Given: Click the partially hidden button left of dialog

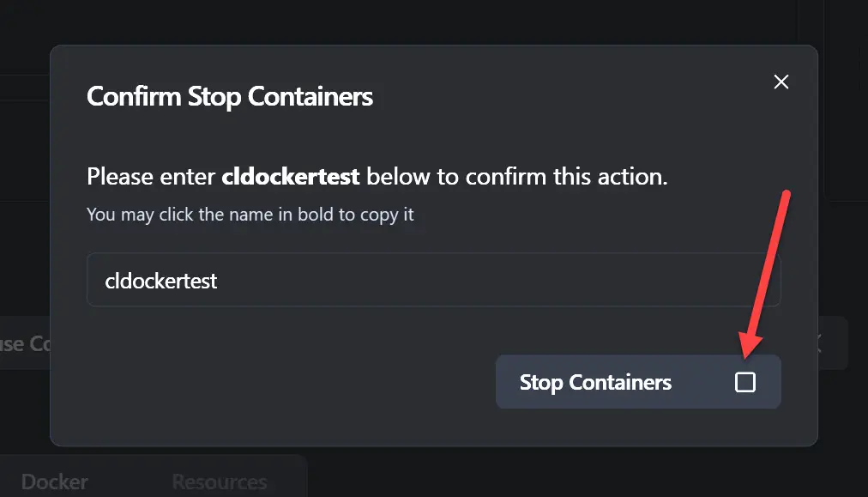Looking at the screenshot, I should [x=24, y=343].
